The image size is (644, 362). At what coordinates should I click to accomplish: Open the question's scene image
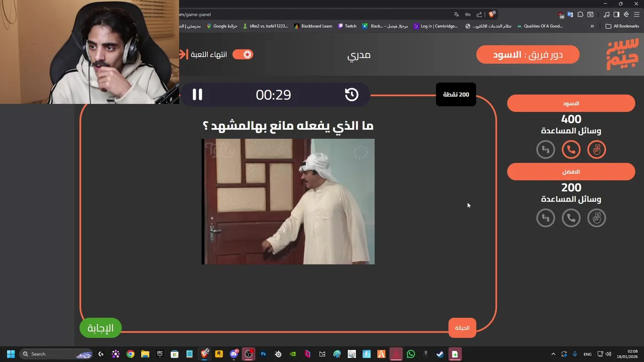[288, 202]
